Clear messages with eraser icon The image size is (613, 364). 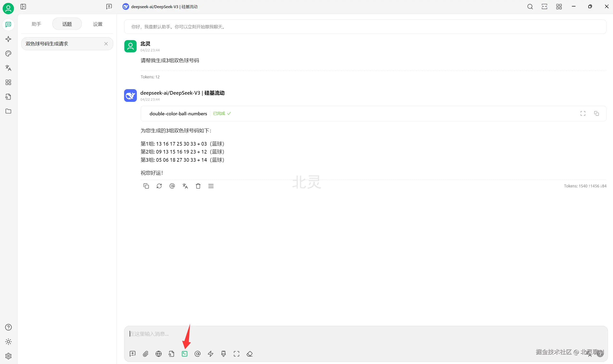249,354
